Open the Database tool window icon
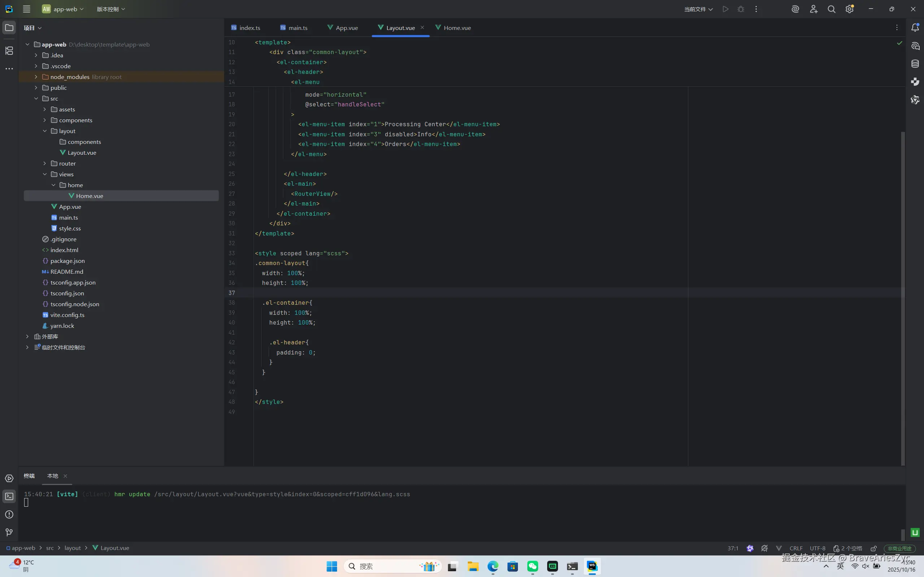 click(915, 64)
